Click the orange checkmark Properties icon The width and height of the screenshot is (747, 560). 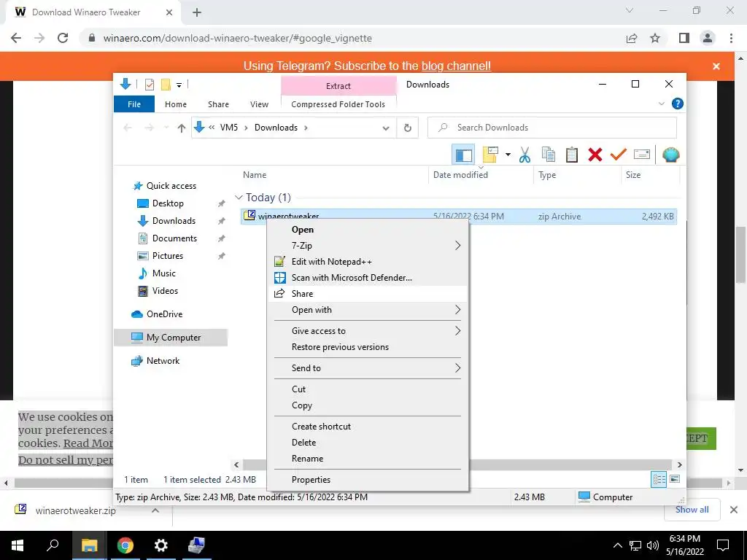pos(619,155)
